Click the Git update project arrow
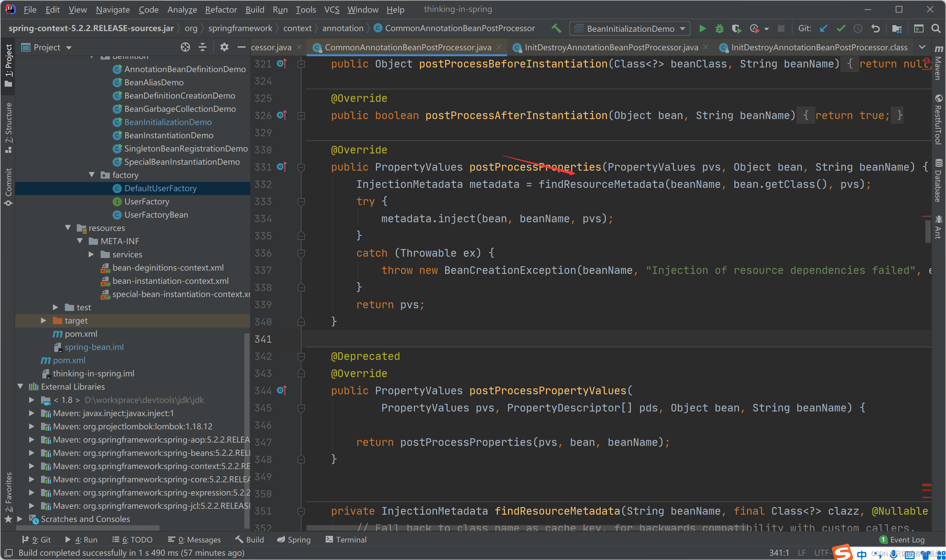 pos(823,29)
